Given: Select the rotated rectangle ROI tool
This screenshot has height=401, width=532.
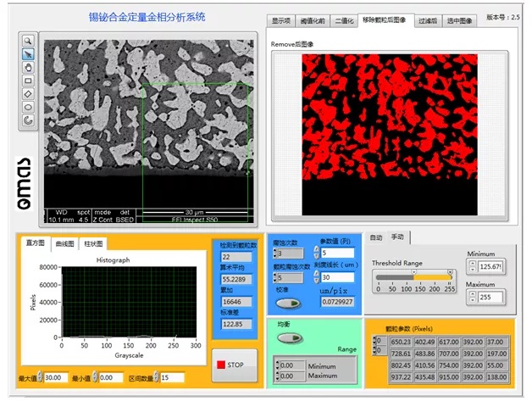Looking at the screenshot, I should pyautogui.click(x=28, y=94).
